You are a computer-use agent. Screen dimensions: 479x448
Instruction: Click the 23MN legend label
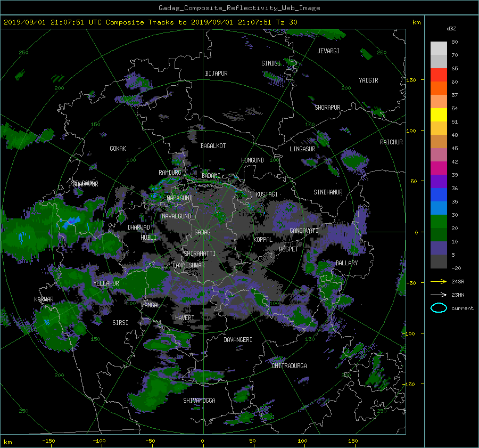(458, 295)
